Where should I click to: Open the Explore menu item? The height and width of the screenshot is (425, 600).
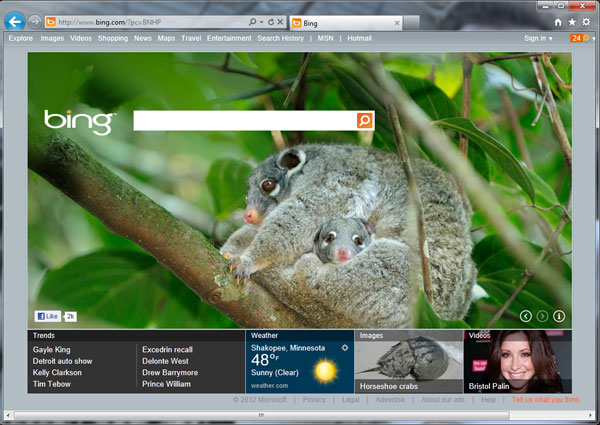coord(21,38)
